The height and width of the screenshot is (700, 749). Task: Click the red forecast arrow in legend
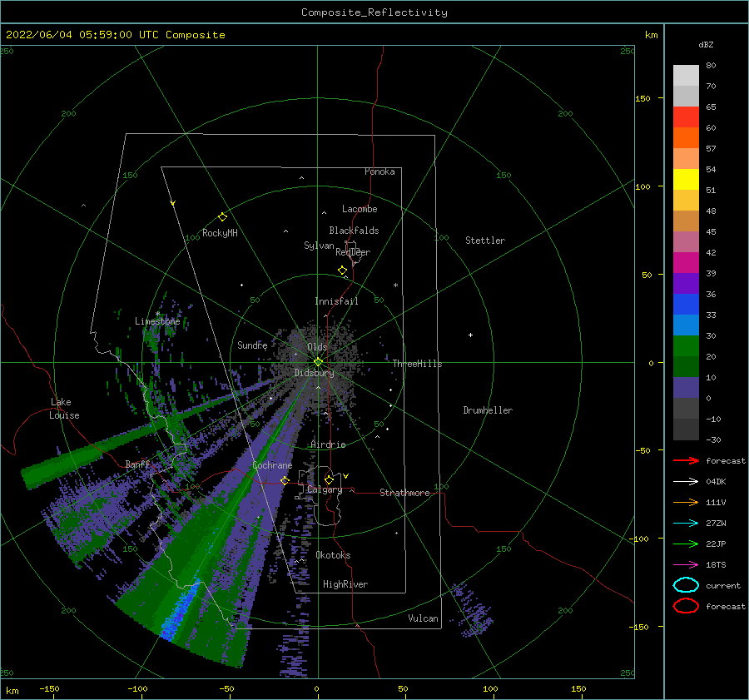[x=686, y=460]
